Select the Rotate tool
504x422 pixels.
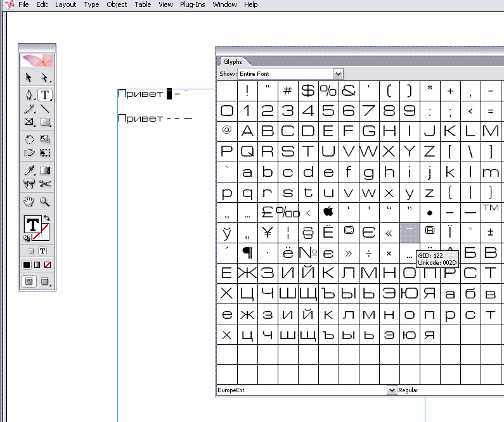tap(29, 139)
